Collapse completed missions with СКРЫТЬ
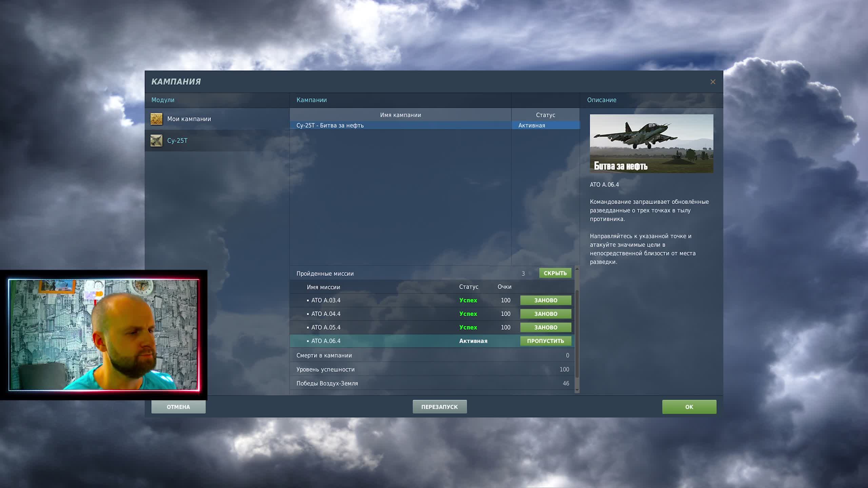The width and height of the screenshot is (868, 488). [555, 273]
